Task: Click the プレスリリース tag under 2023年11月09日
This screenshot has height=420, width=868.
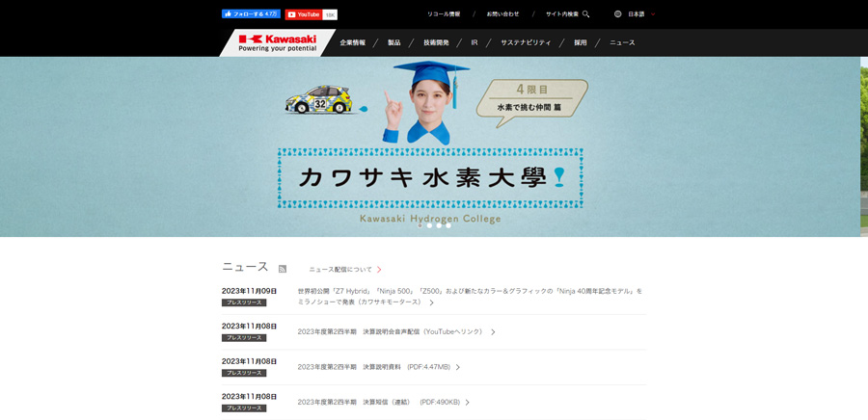Action: point(244,302)
